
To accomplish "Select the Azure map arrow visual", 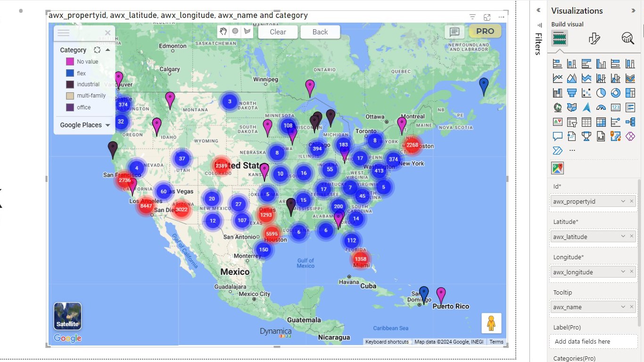I will point(586,107).
